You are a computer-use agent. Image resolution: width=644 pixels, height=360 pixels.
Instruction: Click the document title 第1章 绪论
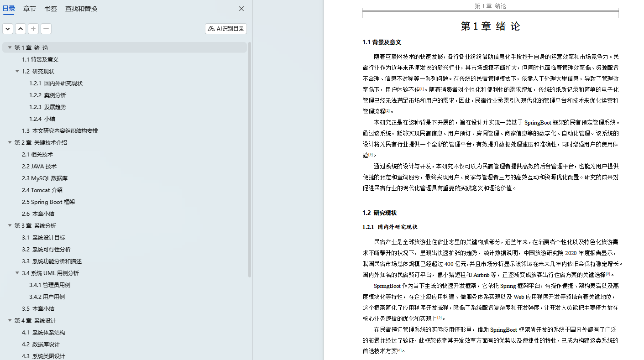click(490, 26)
